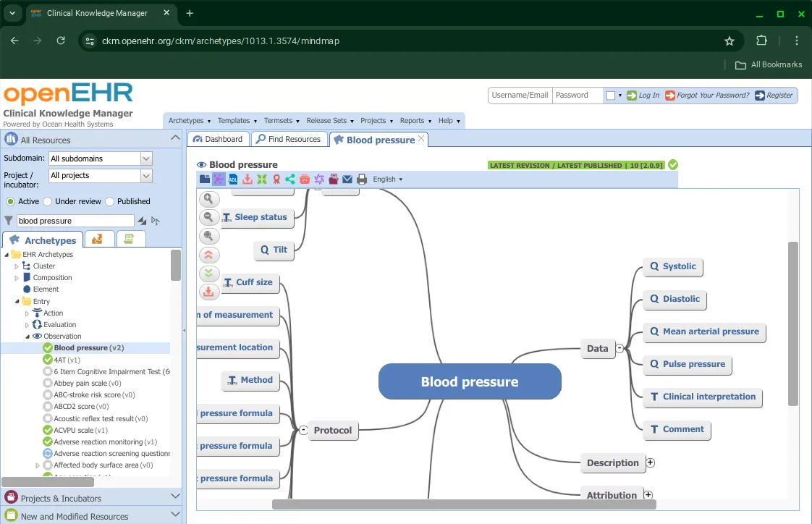This screenshot has width=812, height=524.
Task: Click the Register link
Action: (x=774, y=96)
